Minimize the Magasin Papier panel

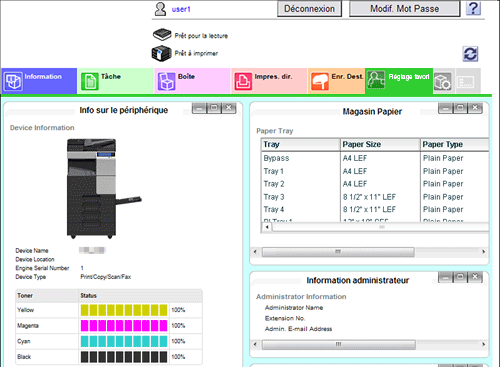pos(446,108)
